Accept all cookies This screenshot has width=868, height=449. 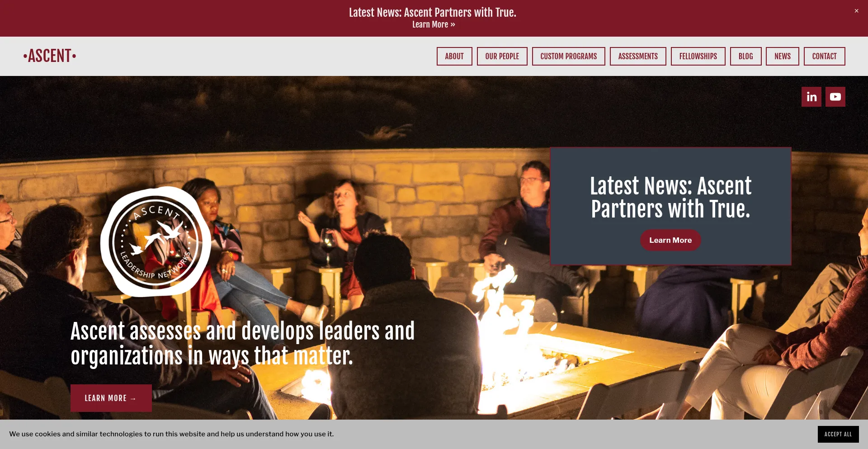tap(838, 434)
